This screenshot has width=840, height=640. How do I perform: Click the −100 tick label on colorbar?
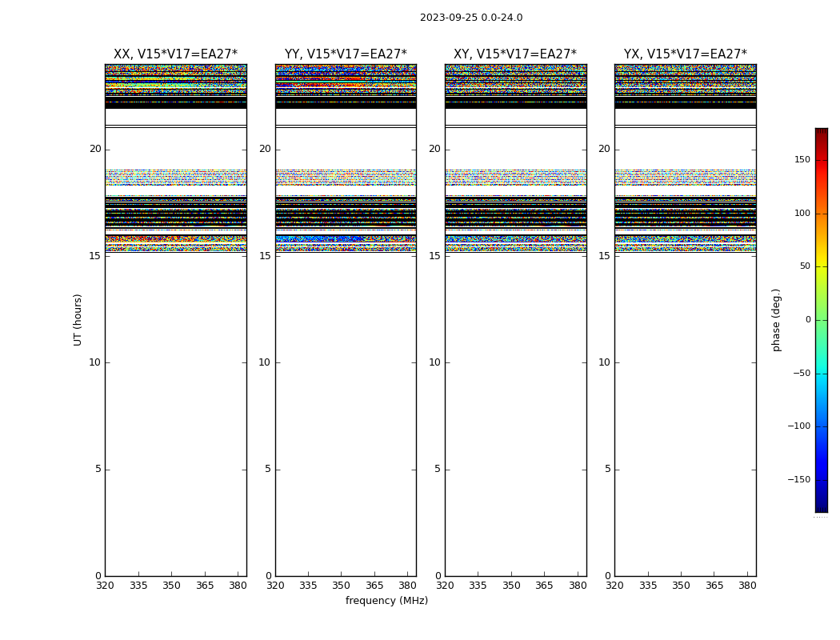(798, 426)
